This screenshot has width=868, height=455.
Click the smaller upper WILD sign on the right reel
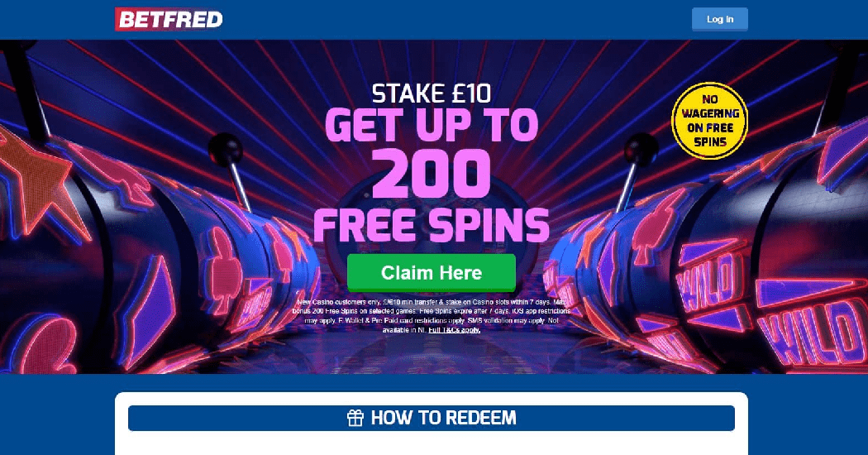tap(711, 284)
